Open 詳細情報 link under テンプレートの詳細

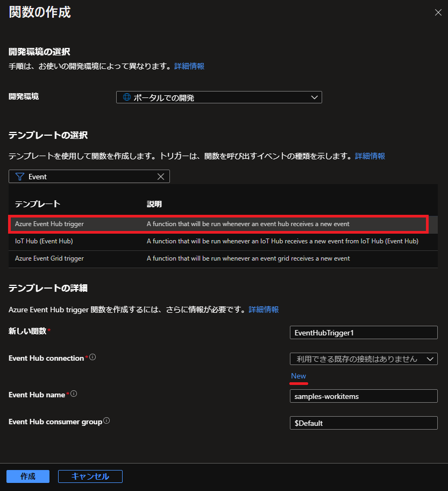coord(264,310)
